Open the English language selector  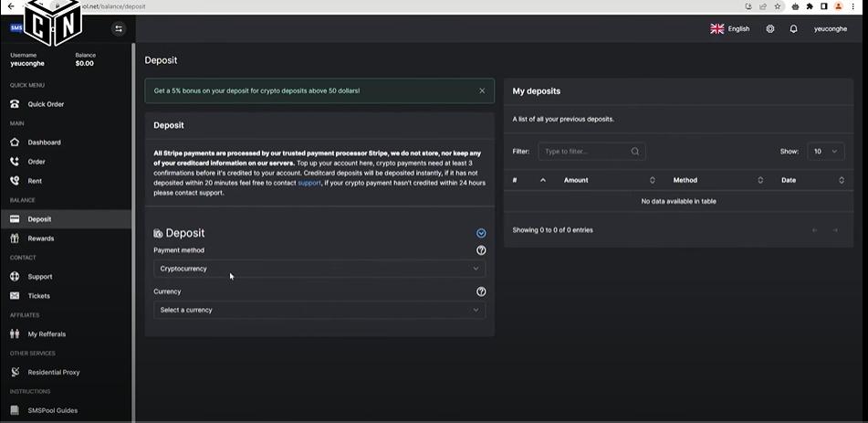pyautogui.click(x=730, y=29)
